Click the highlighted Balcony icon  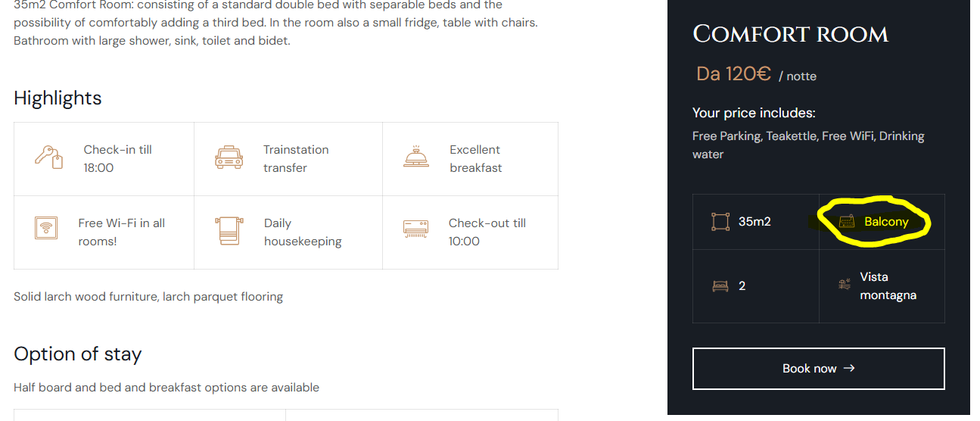pyautogui.click(x=847, y=222)
